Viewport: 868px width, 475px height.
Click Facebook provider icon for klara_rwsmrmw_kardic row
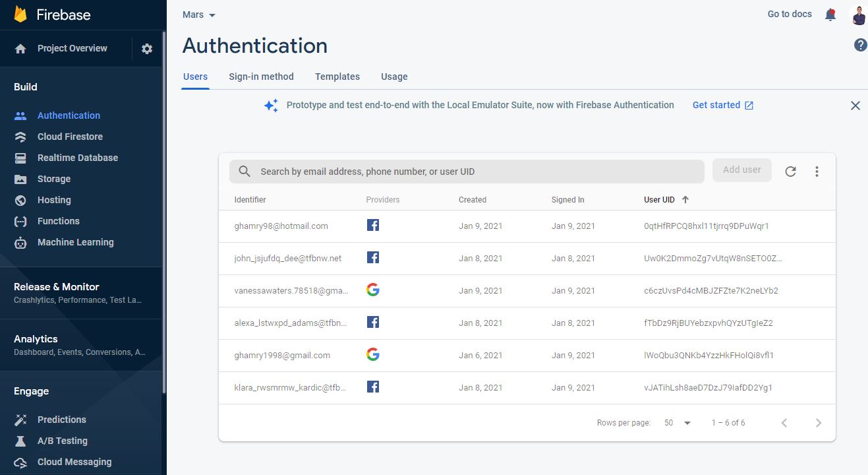point(373,387)
